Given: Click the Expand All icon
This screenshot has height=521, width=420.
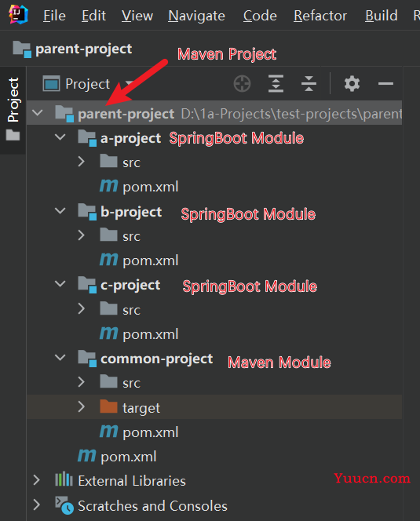Looking at the screenshot, I should point(276,83).
